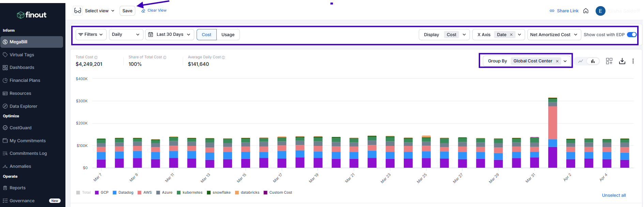Toggle databricks series in legend
The width and height of the screenshot is (644, 207).
coord(247,193)
